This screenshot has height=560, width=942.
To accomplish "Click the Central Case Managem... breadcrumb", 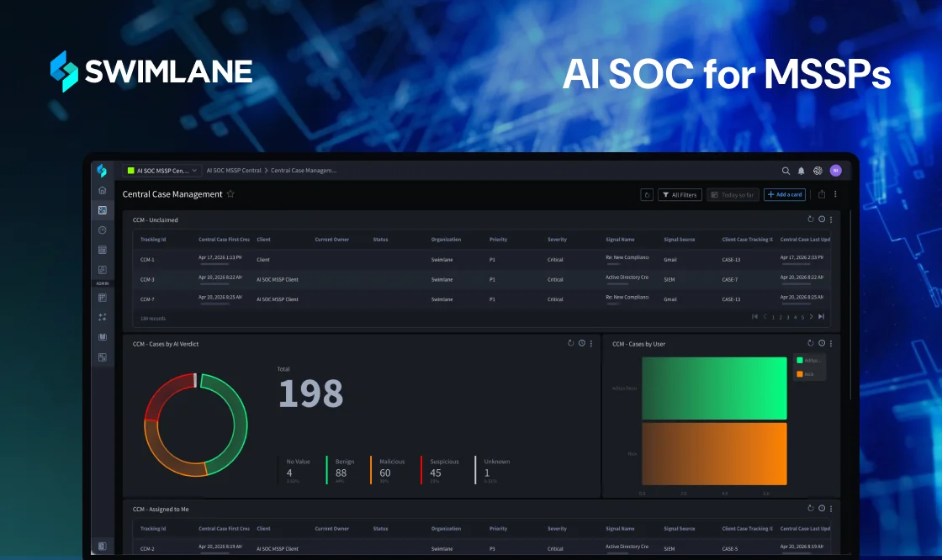I will coord(304,171).
